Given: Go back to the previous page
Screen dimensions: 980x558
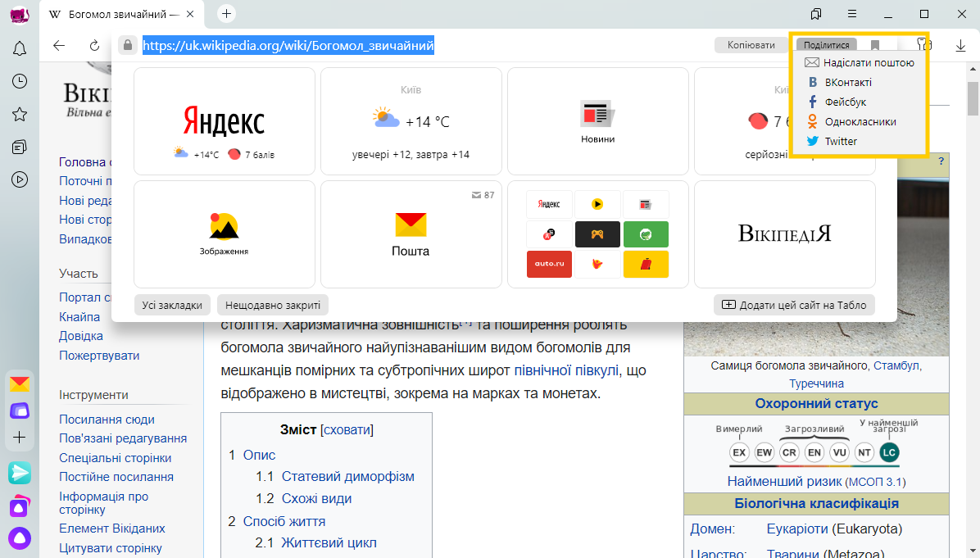Looking at the screenshot, I should click(x=59, y=45).
